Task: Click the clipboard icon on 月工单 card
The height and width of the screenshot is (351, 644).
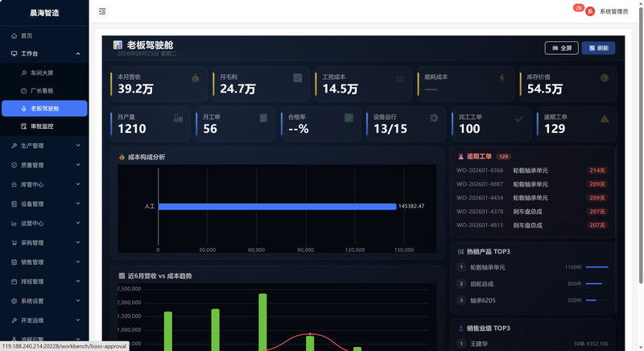Action: click(264, 118)
